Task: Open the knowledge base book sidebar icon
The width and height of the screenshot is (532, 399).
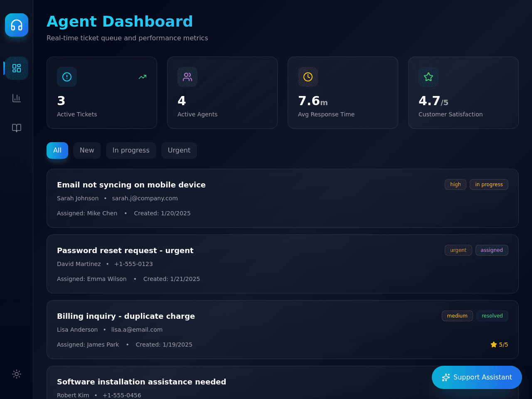Action: (x=17, y=128)
